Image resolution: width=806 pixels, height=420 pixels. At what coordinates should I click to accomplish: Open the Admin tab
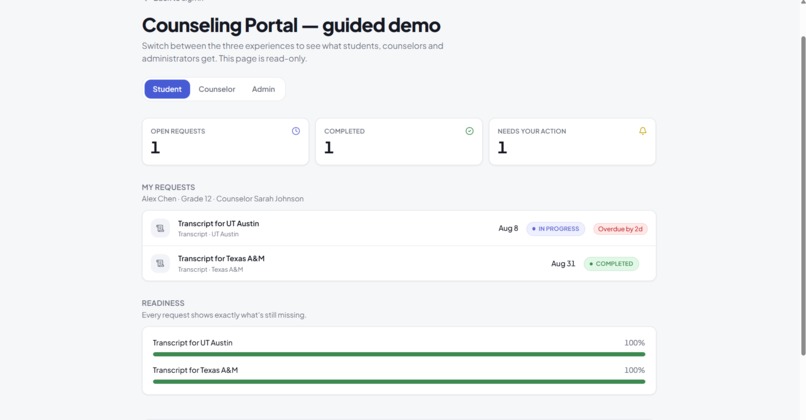263,89
